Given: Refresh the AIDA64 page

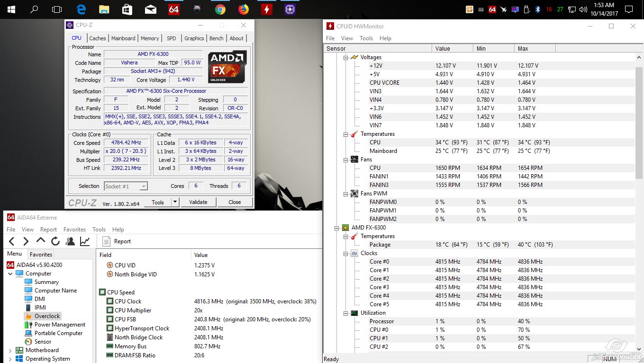Looking at the screenshot, I should [x=55, y=241].
